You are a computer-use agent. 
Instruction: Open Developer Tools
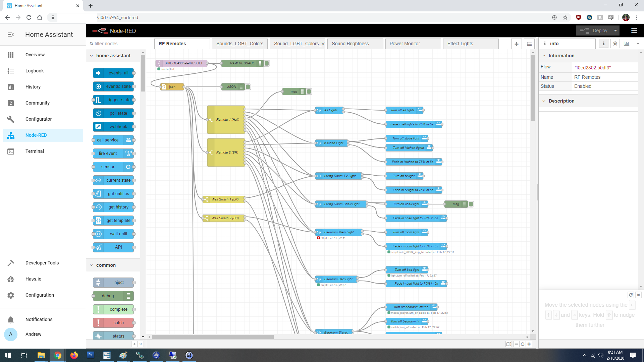(x=43, y=263)
